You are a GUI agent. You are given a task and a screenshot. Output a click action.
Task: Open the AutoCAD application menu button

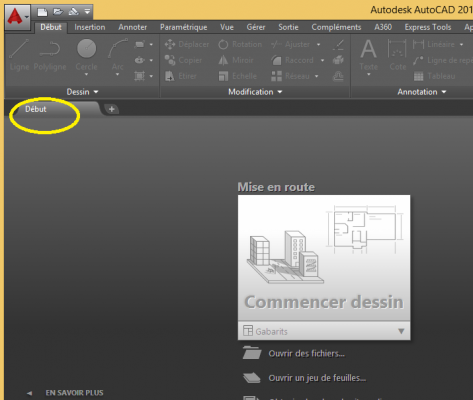coord(17,17)
